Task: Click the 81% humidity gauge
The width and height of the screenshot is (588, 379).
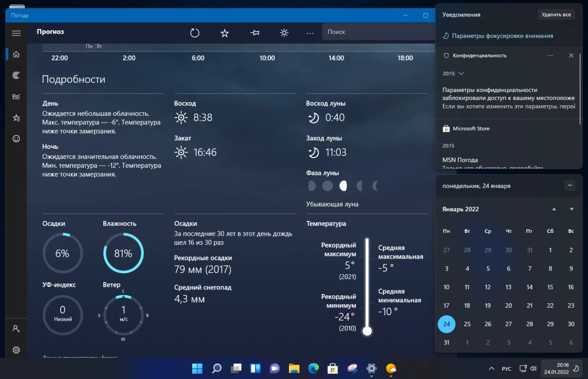Action: pos(123,253)
